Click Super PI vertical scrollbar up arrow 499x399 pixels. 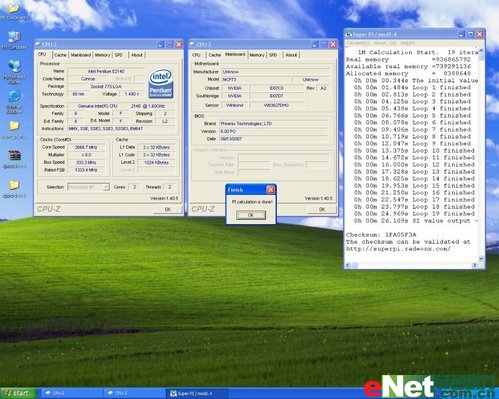click(x=481, y=50)
